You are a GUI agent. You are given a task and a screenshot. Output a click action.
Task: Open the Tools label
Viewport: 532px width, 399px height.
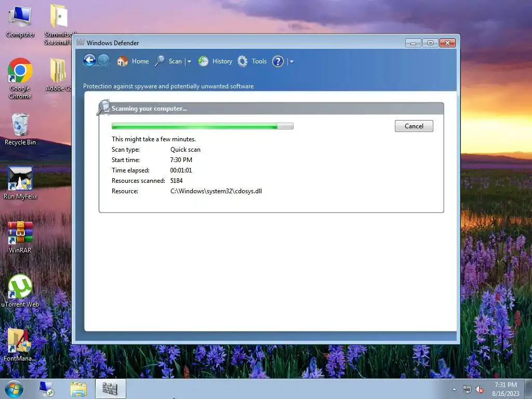coord(259,61)
